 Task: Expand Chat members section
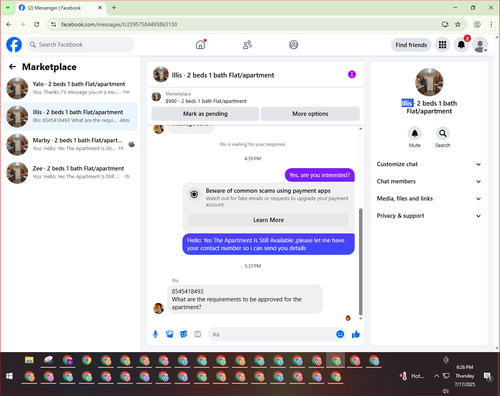coord(429,181)
